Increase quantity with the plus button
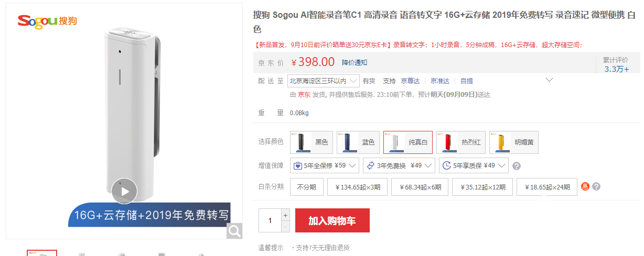The image size is (644, 256). pyautogui.click(x=285, y=215)
